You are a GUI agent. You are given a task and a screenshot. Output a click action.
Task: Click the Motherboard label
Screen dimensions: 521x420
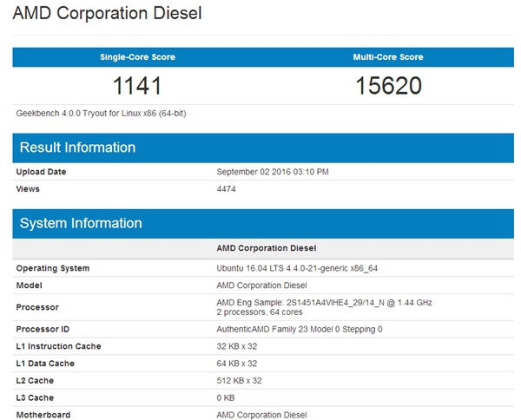tap(43, 415)
